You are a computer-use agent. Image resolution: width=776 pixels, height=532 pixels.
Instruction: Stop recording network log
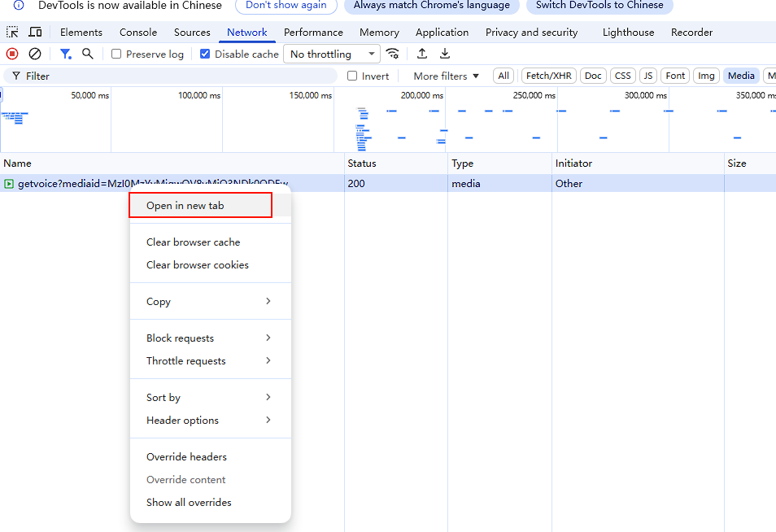[x=12, y=54]
